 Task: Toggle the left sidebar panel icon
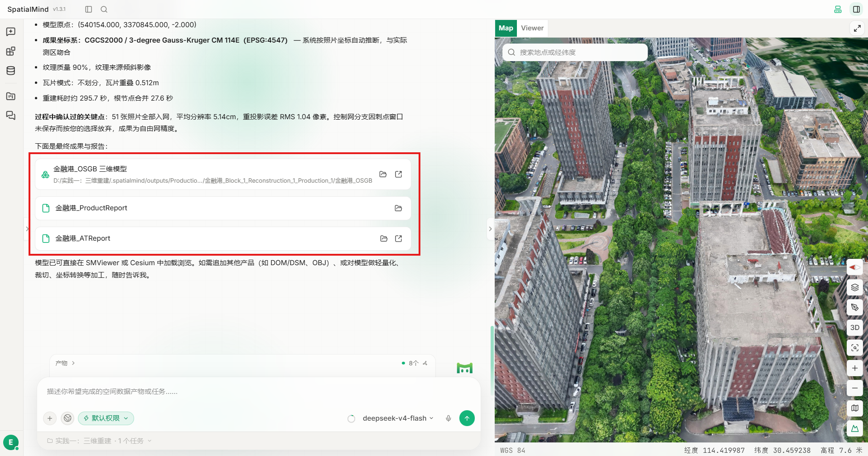tap(89, 9)
